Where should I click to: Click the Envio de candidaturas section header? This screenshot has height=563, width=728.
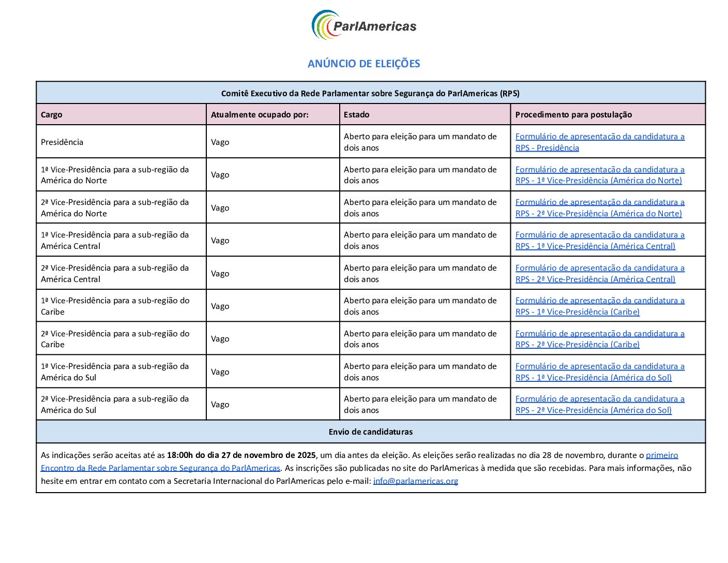pos(370,432)
